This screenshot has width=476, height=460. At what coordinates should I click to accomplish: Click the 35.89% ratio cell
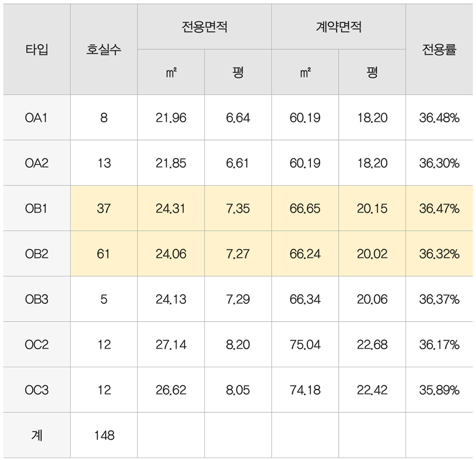pos(439,390)
